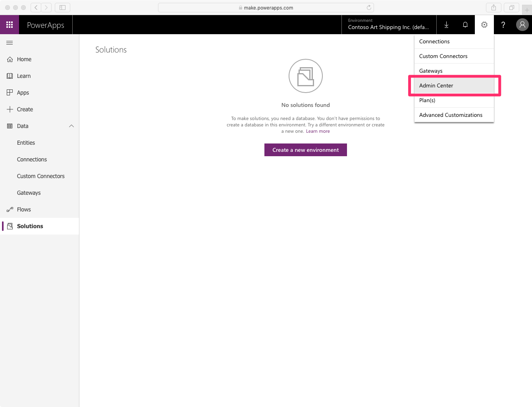Screen dimensions: 532x407
Task: Click the Solutions icon in sidebar
Action: tap(10, 226)
